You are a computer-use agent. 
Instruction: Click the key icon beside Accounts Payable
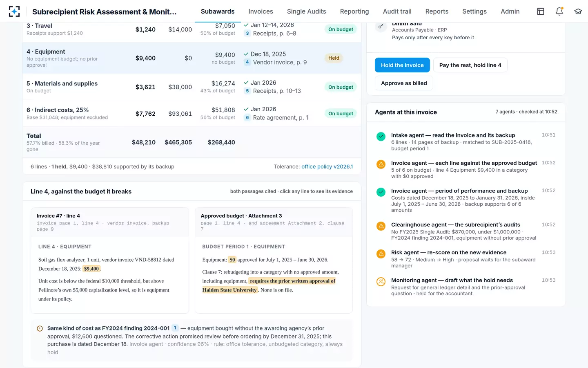pyautogui.click(x=381, y=27)
